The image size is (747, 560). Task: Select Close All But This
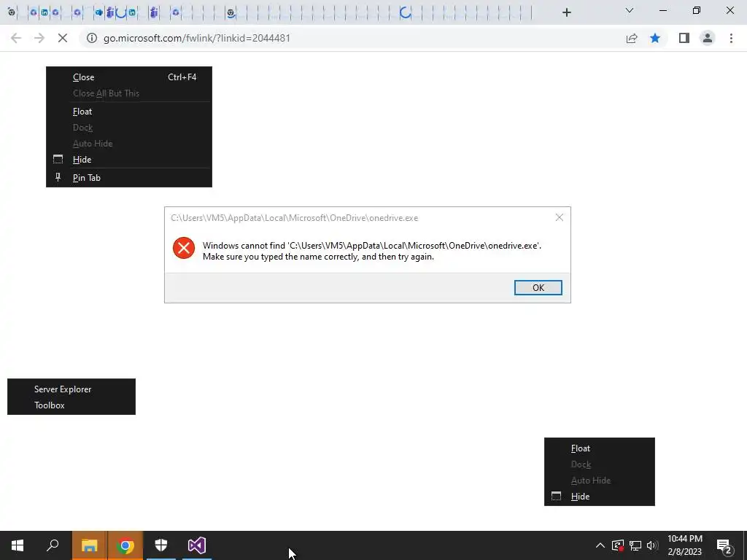[129, 93]
